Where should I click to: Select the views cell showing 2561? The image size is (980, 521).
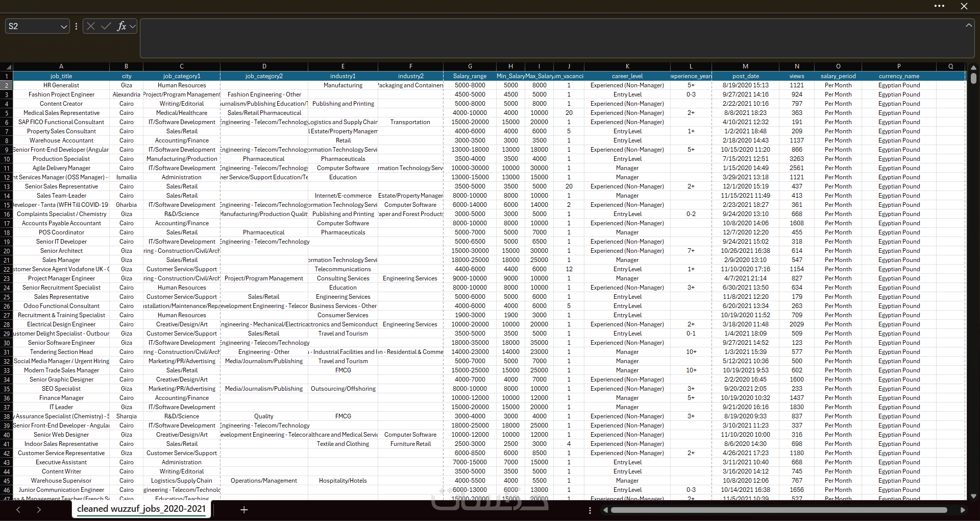(797, 168)
